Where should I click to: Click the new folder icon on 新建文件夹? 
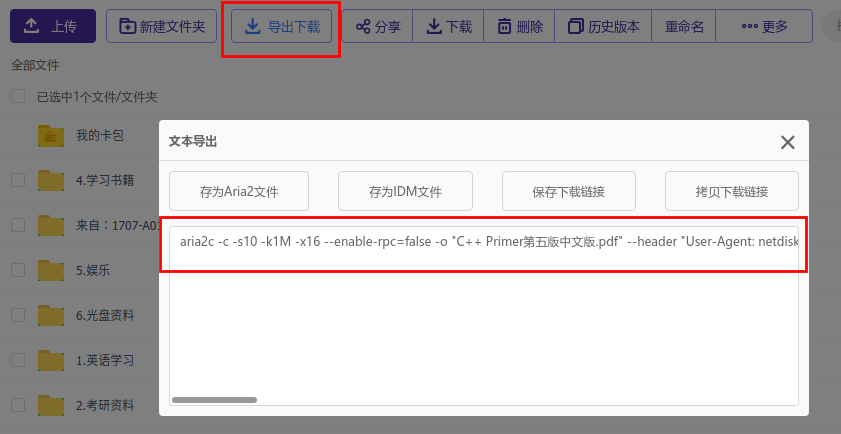coord(127,26)
